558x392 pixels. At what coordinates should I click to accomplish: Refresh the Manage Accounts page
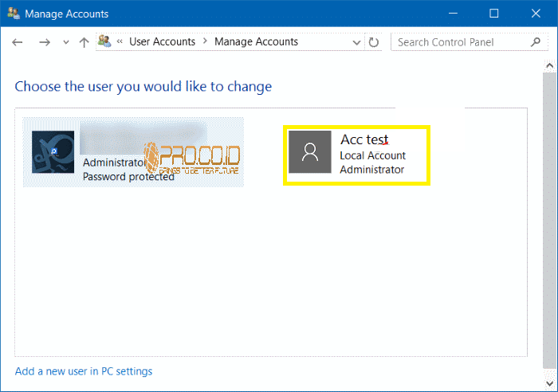[x=373, y=42]
